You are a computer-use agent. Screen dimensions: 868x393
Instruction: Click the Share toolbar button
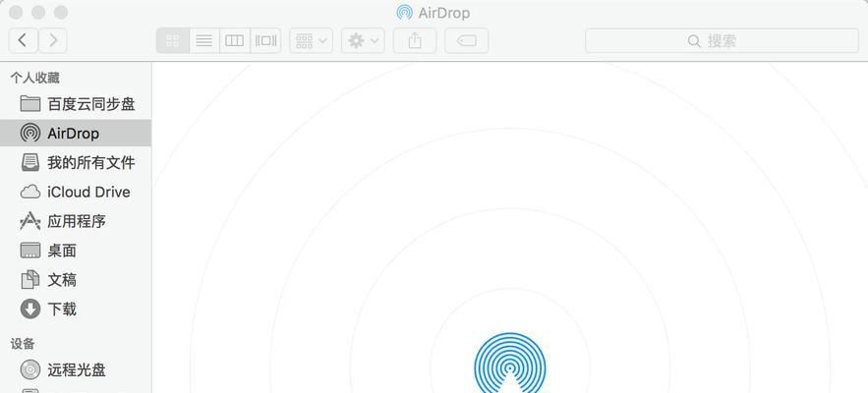point(415,40)
